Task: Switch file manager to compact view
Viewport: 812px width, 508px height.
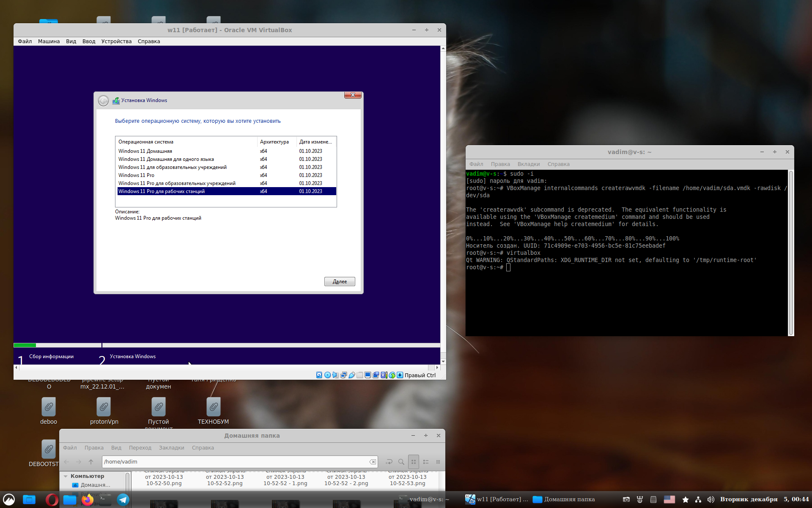Action: pos(438,462)
